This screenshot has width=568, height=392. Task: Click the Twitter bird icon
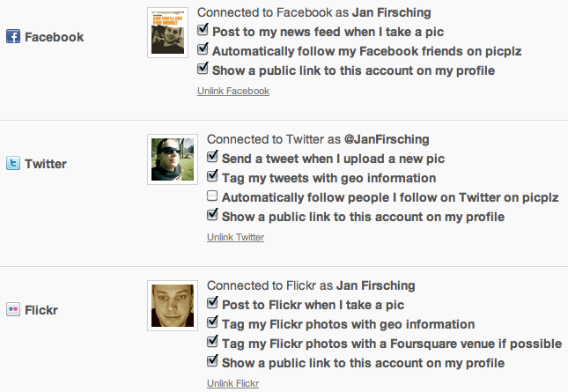tap(13, 163)
